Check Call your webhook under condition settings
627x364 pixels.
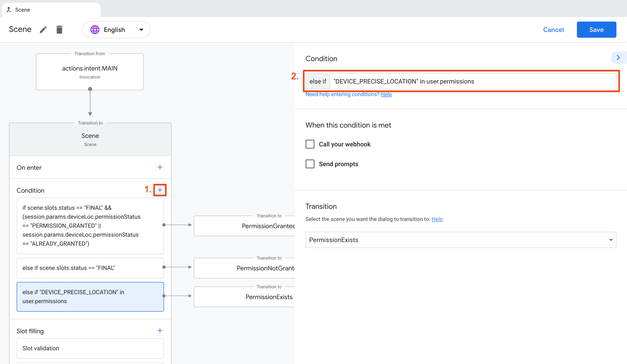pos(310,144)
